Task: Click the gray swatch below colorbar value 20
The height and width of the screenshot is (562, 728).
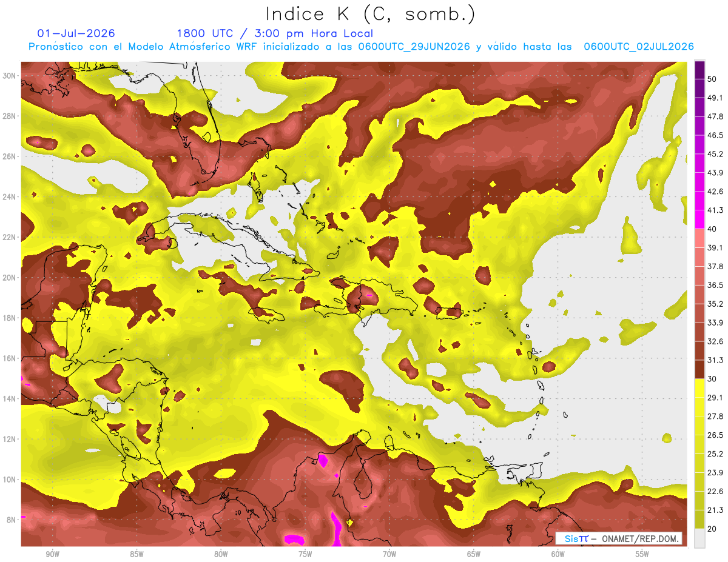Action: [699, 538]
